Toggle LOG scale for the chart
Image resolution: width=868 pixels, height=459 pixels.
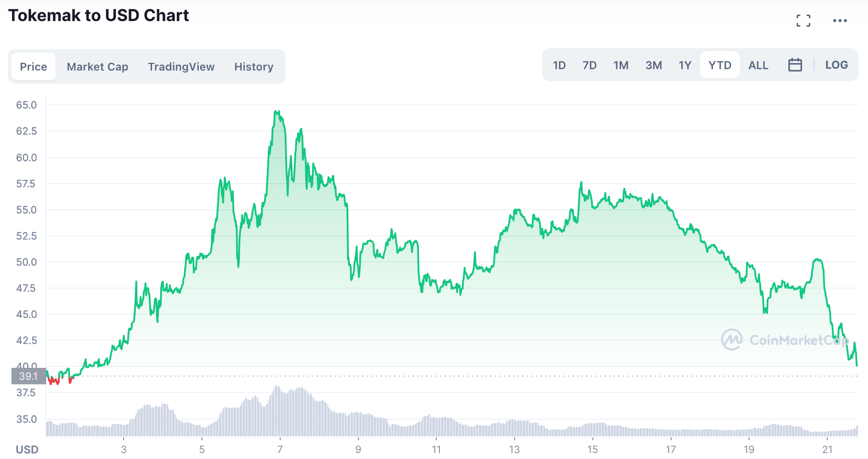tap(837, 65)
